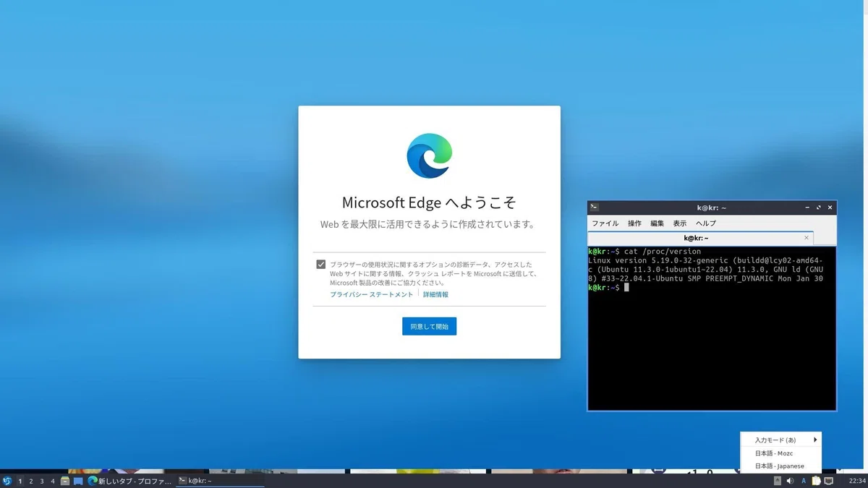This screenshot has width=868, height=488.
Task: Click the input method 'A' tray icon
Action: [x=804, y=481]
